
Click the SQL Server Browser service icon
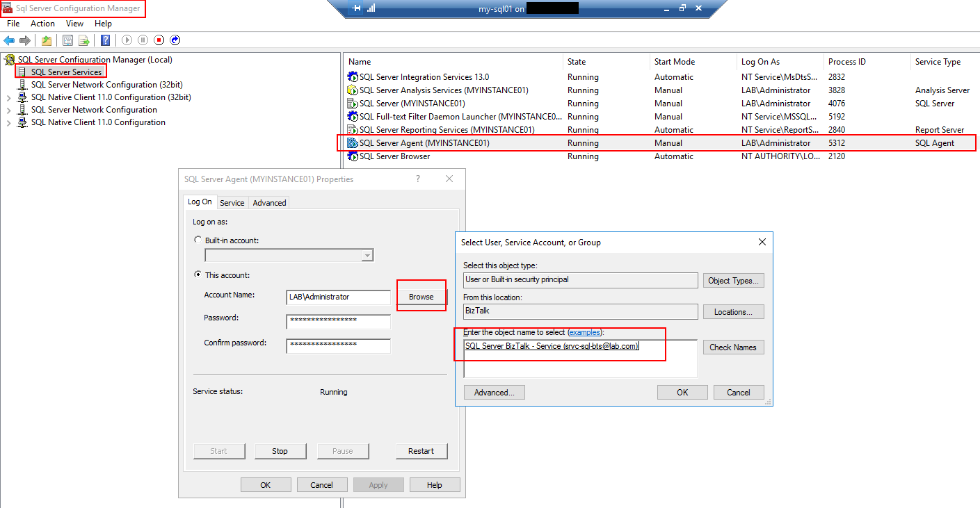(x=353, y=156)
